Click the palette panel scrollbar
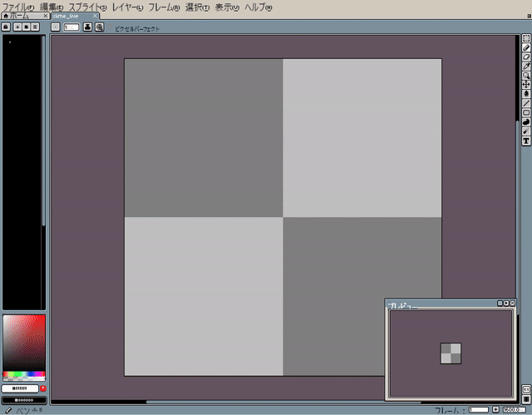Image resolution: width=532 pixels, height=415 pixels. point(43,131)
